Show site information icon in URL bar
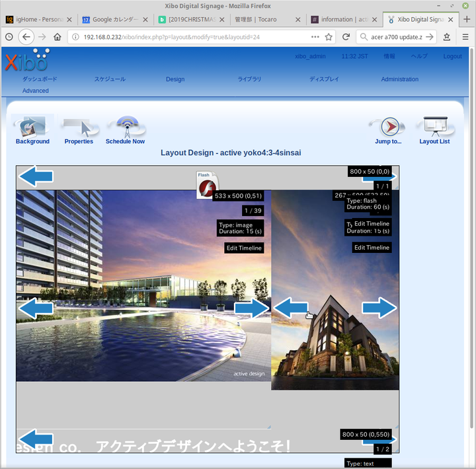 coord(75,37)
